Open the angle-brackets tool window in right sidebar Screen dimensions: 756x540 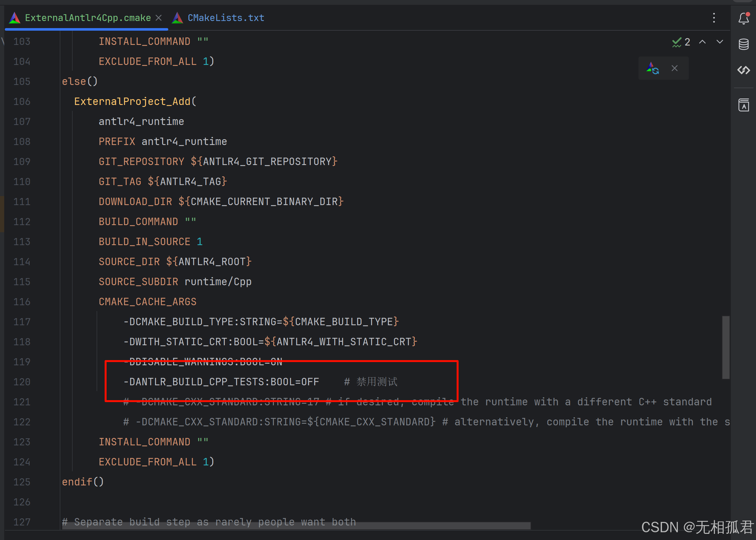[x=744, y=70]
